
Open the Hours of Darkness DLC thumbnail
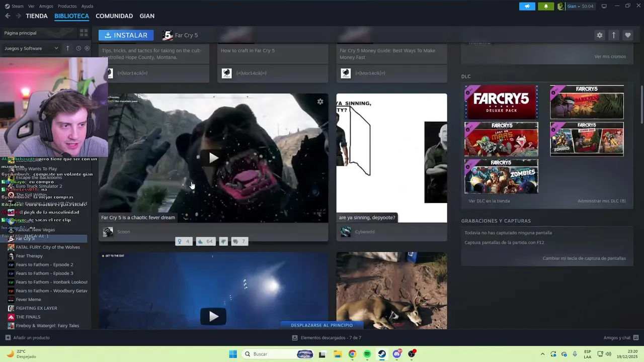587,102
